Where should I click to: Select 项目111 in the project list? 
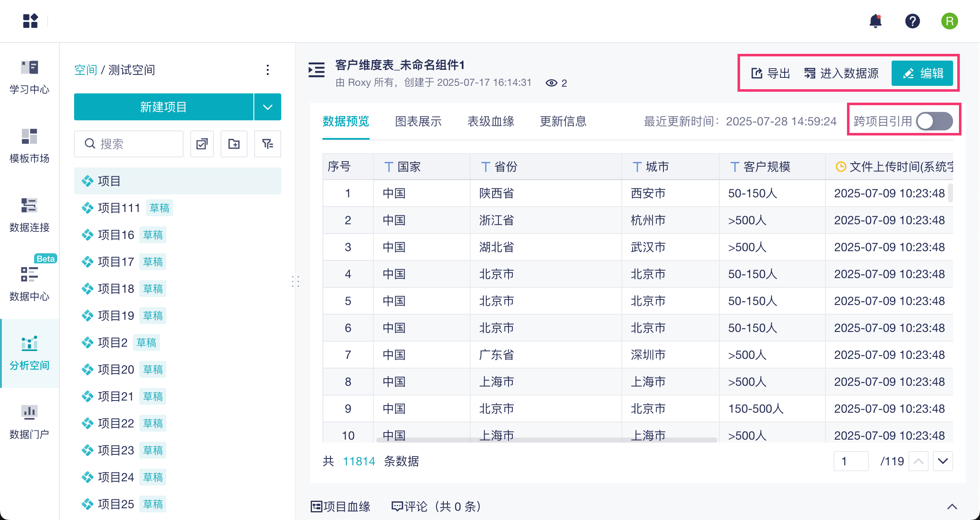coord(119,208)
